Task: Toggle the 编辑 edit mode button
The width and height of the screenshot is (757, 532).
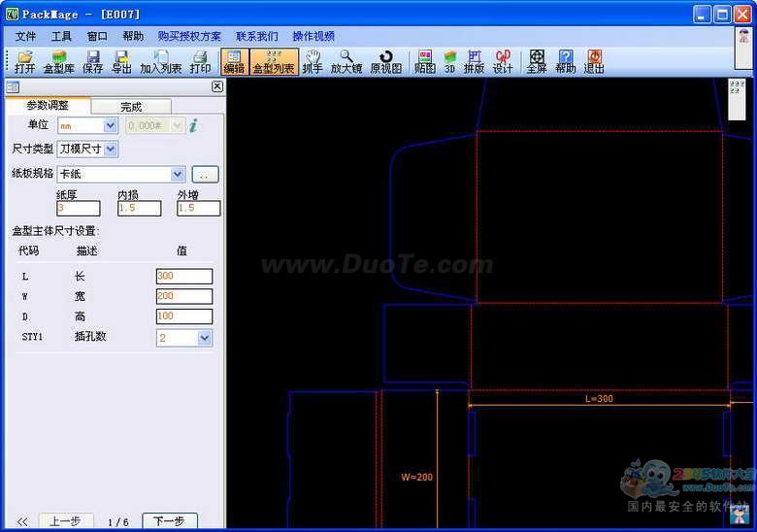Action: [234, 62]
